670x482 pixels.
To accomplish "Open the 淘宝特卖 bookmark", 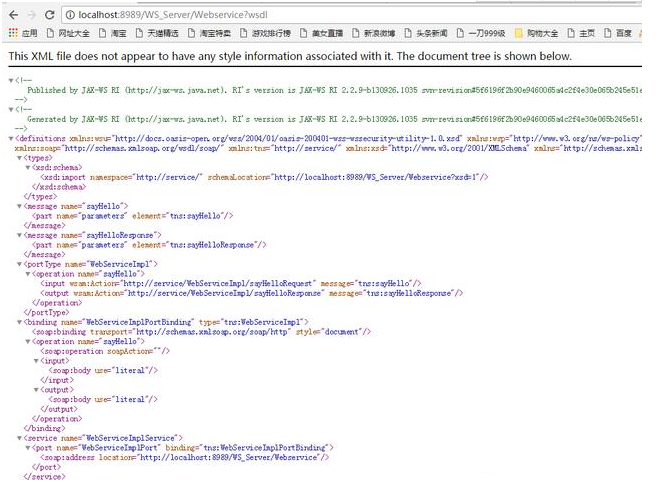I will (x=209, y=33).
